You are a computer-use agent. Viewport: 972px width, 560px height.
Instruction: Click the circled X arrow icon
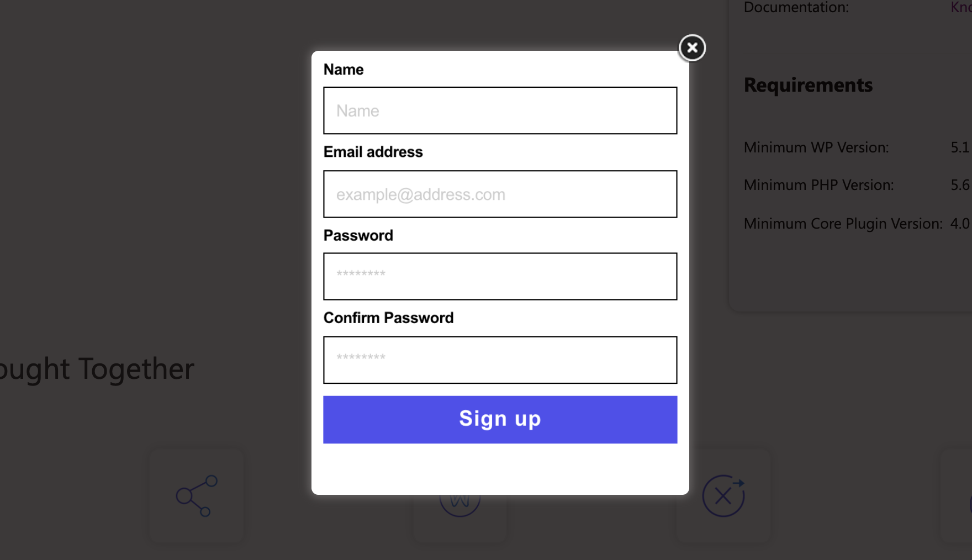(723, 495)
